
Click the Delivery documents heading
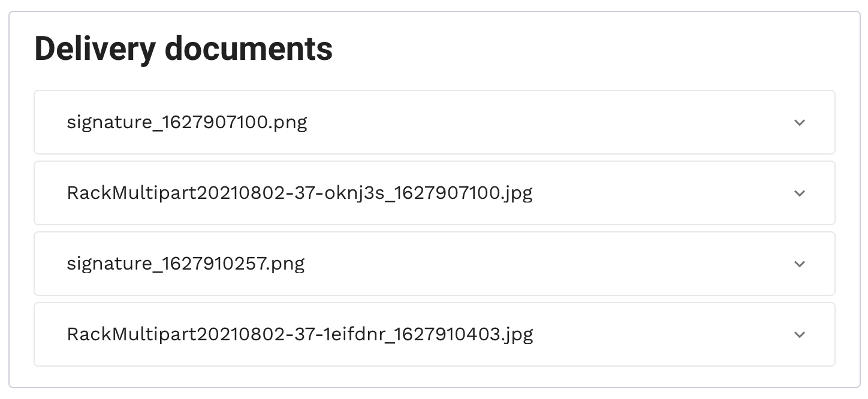point(183,49)
